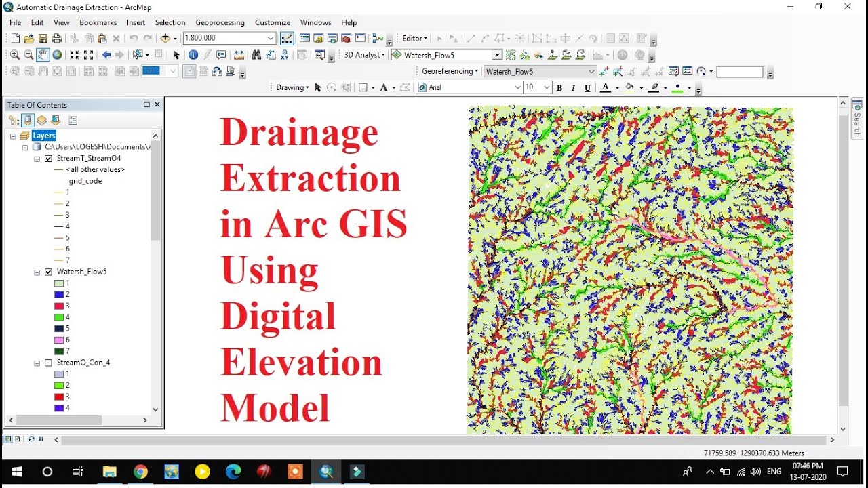
Task: Click the Full Extent globe icon
Action: [57, 55]
